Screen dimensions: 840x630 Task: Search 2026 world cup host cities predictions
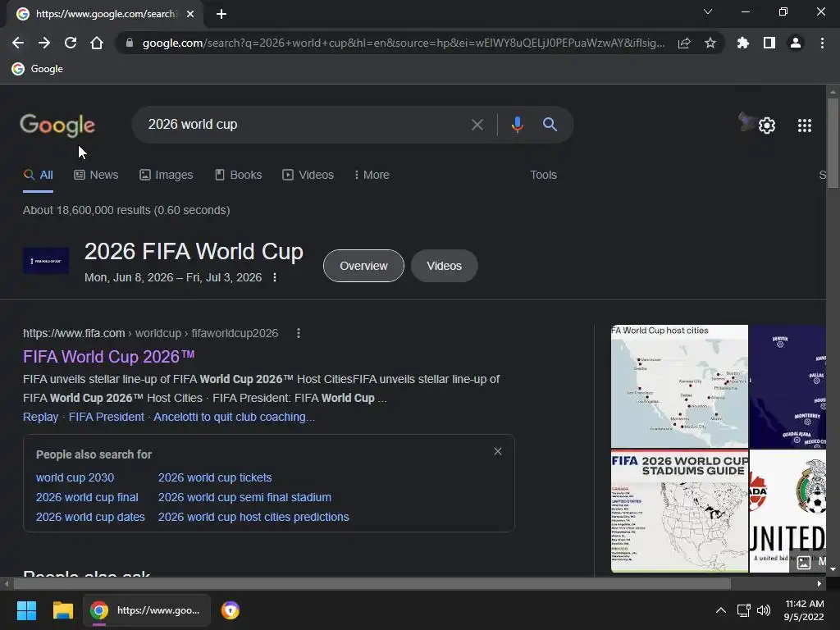253,517
